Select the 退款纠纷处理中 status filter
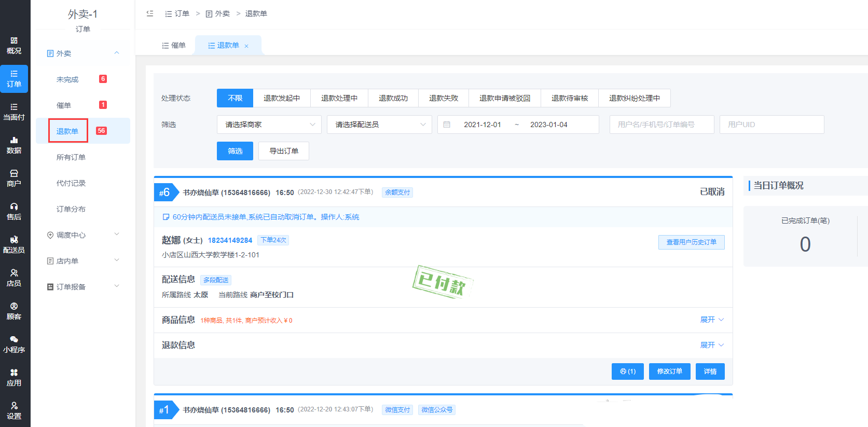The image size is (868, 427). coord(635,98)
